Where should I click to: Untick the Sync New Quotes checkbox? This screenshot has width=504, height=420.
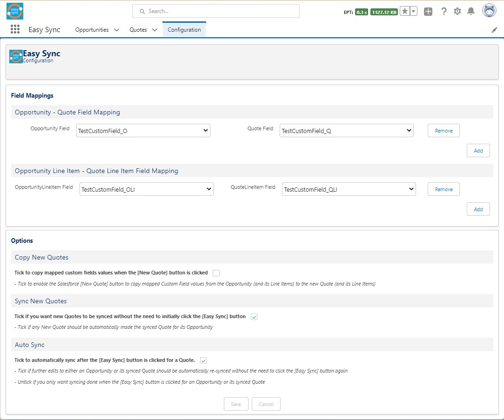click(254, 317)
